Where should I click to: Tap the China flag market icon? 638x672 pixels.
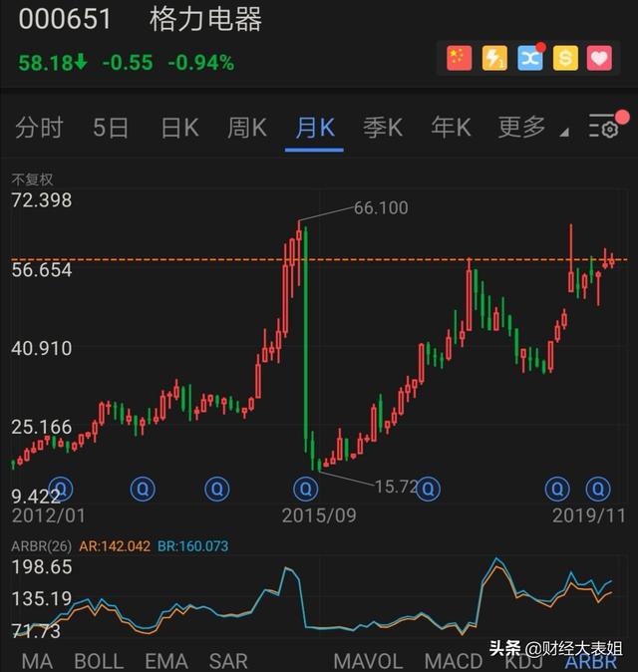tap(460, 58)
